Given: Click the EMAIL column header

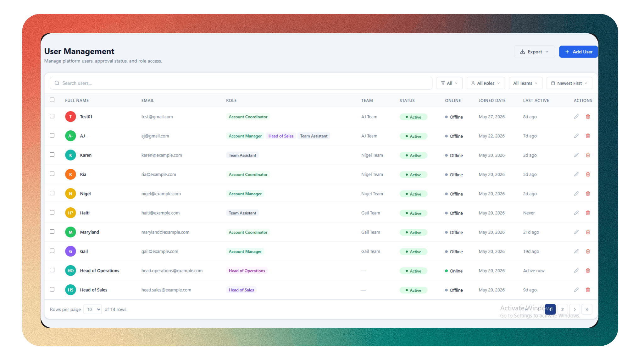Looking at the screenshot, I should (x=148, y=101).
